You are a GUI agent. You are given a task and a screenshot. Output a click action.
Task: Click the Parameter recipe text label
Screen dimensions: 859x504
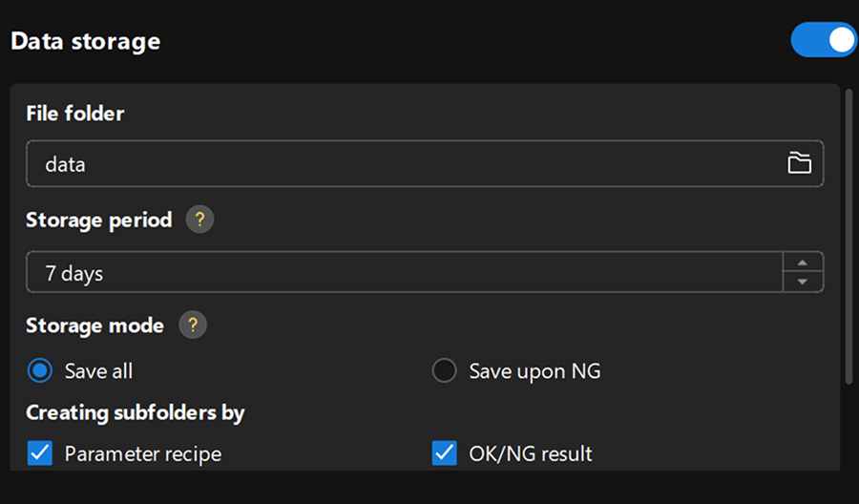coord(142,453)
